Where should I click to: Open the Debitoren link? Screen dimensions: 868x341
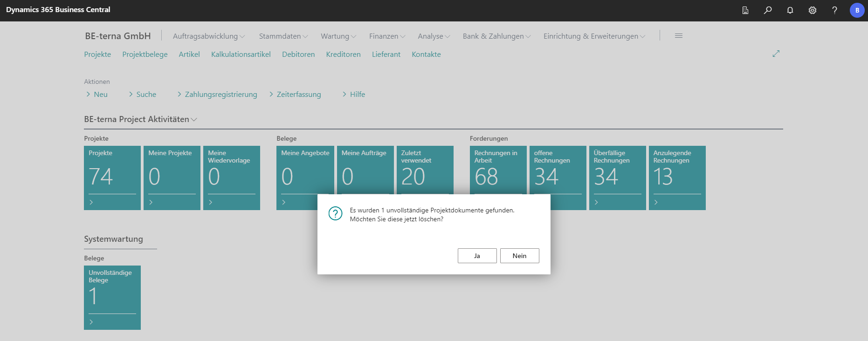point(298,55)
